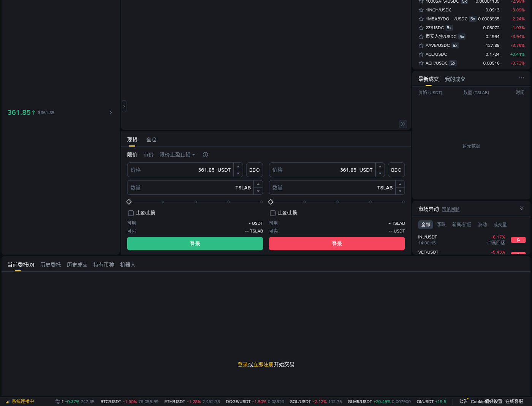Image resolution: width=532 pixels, height=406 pixels.
Task: Switch to the 历史委托 tab
Action: (51, 265)
